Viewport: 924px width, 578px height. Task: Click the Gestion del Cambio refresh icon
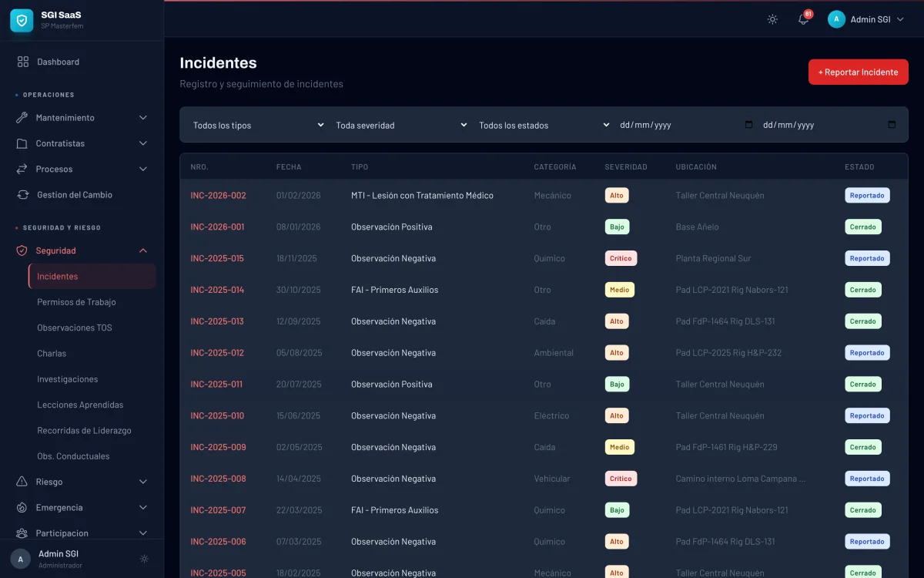click(23, 195)
